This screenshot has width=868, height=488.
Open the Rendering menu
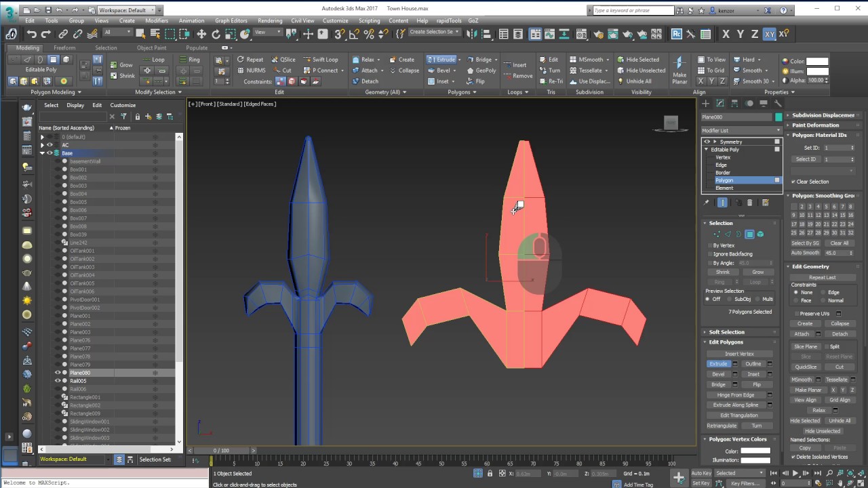click(x=270, y=21)
